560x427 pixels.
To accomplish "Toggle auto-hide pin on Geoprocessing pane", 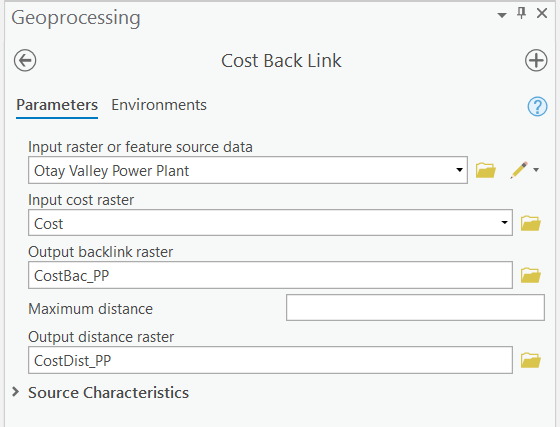I will (x=521, y=14).
